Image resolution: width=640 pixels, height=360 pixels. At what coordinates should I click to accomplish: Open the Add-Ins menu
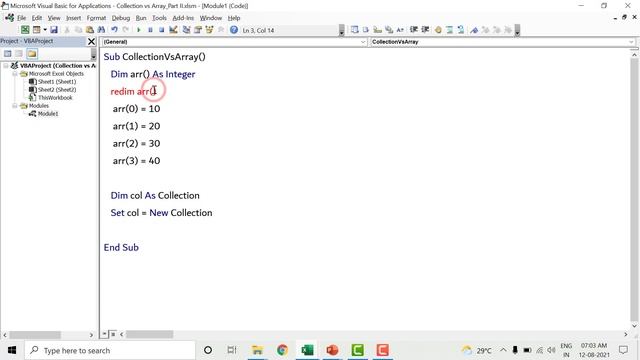pos(183,18)
